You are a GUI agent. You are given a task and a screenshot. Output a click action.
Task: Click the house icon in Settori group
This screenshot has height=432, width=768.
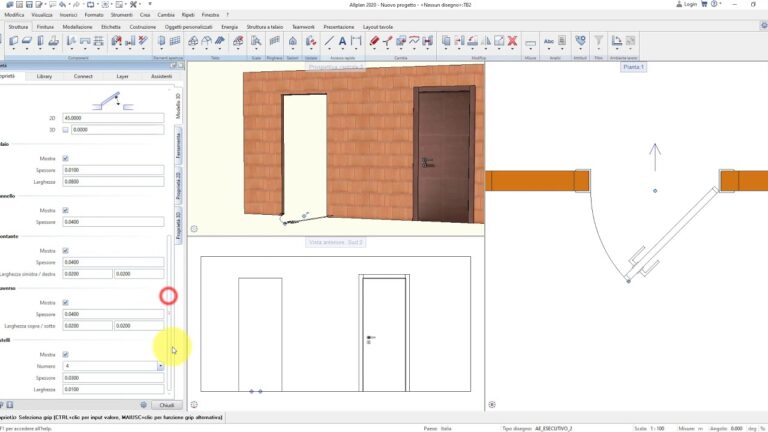point(292,41)
